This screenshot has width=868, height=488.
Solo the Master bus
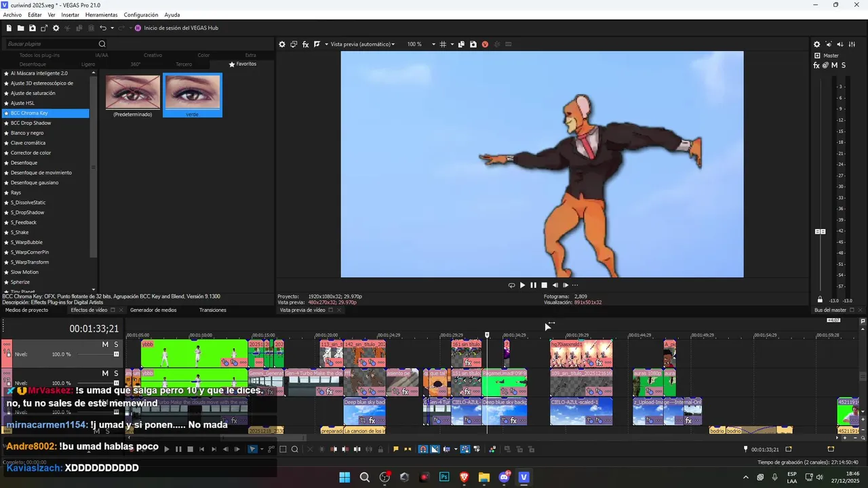(x=844, y=65)
